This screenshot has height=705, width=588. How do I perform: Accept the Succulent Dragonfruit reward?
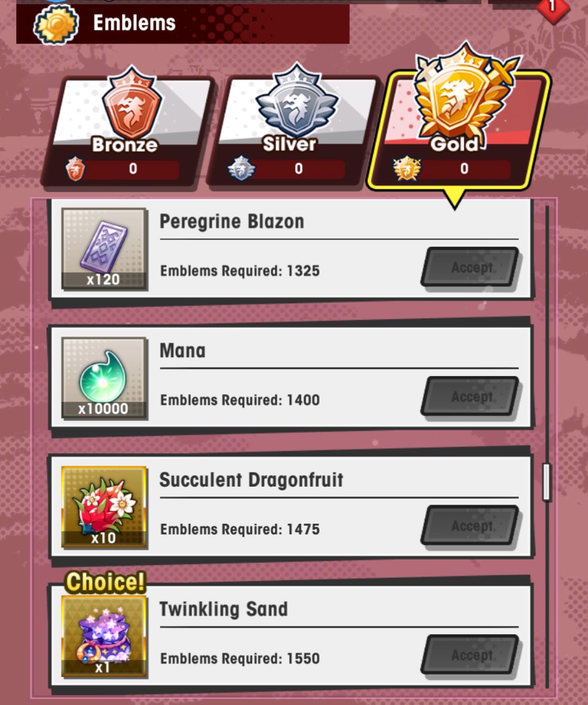pyautogui.click(x=471, y=525)
